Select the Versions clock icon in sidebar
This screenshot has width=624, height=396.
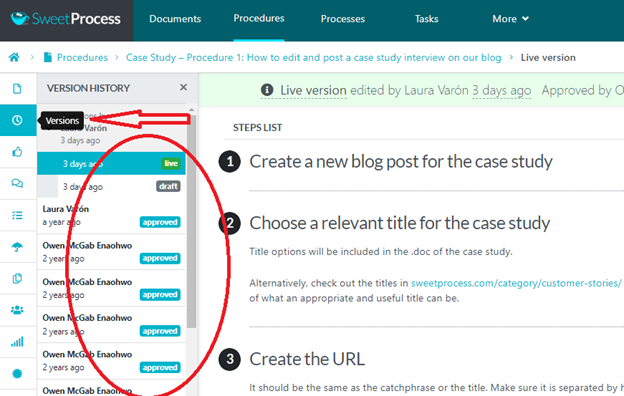tap(17, 120)
